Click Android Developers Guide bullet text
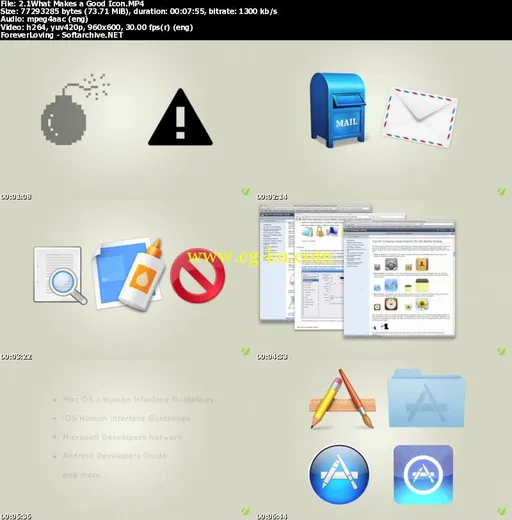This screenshot has height=520, width=512. (114, 455)
